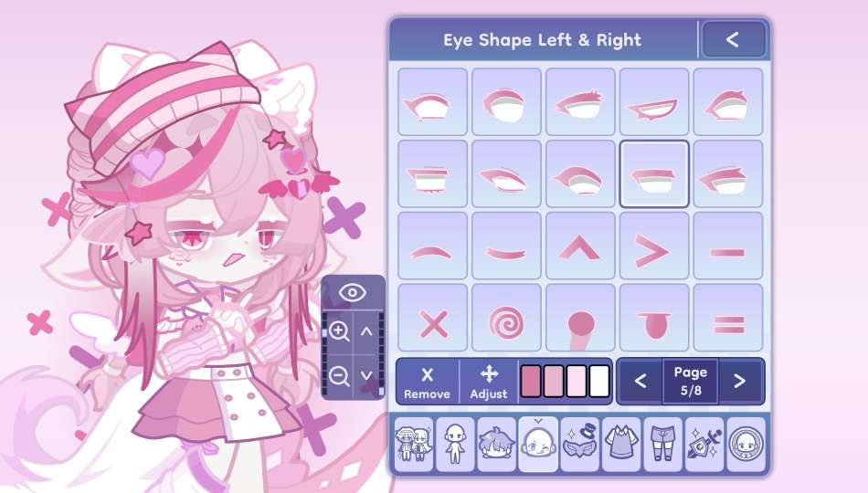
Task: Open the face category icon
Action: point(538,445)
